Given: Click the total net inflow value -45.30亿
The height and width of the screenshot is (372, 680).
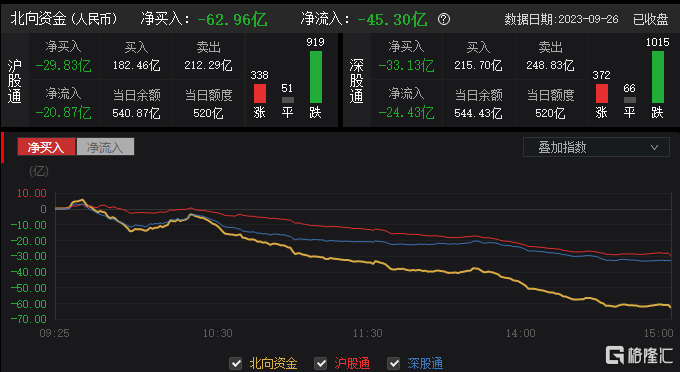Looking at the screenshot, I should [392, 20].
